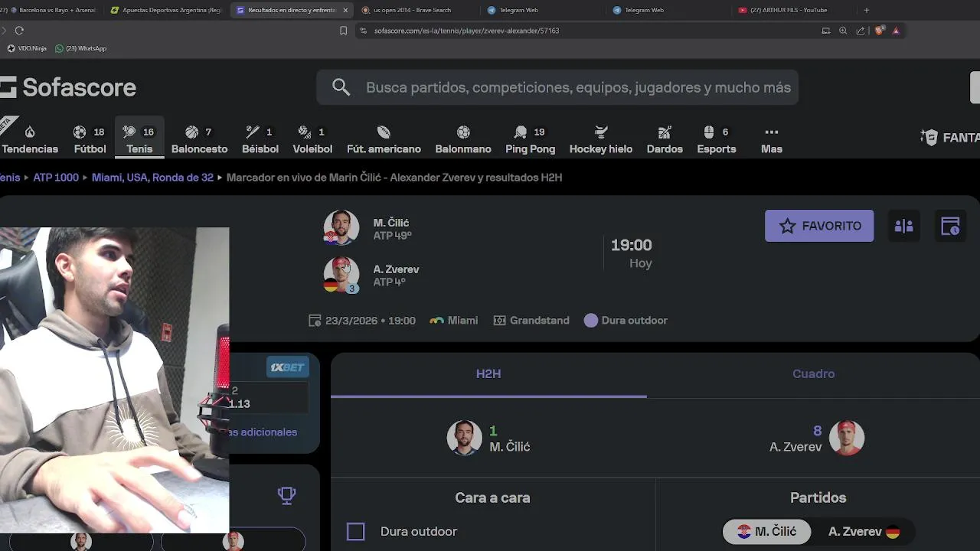Open M. Čilić player profile in header
980x551 pixels.
tap(391, 223)
